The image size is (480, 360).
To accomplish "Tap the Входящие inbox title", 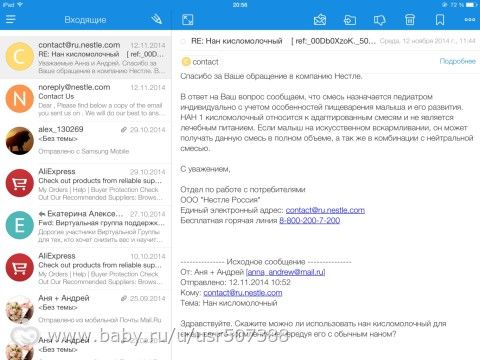I will (85, 20).
